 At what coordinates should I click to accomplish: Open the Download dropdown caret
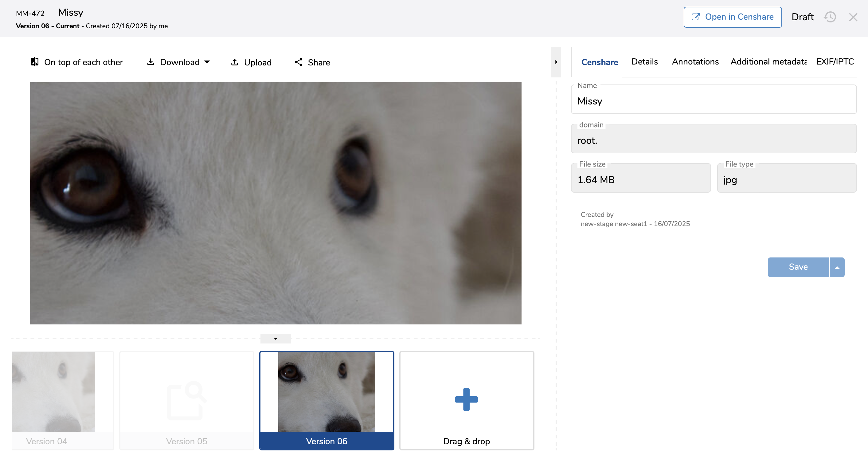pyautogui.click(x=207, y=62)
